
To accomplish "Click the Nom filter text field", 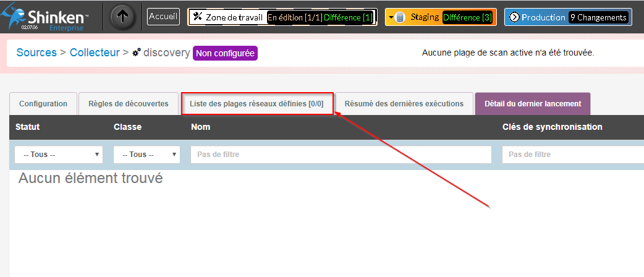I will (341, 155).
